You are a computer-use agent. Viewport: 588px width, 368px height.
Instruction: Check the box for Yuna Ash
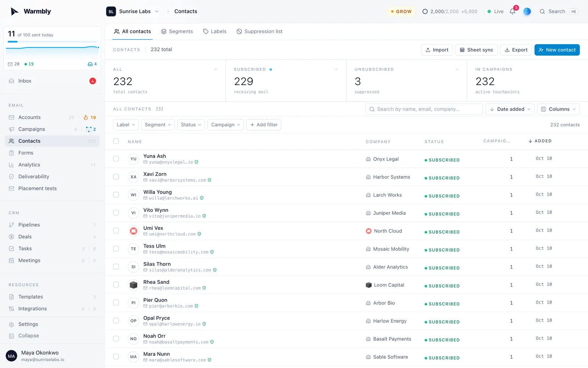pyautogui.click(x=116, y=159)
